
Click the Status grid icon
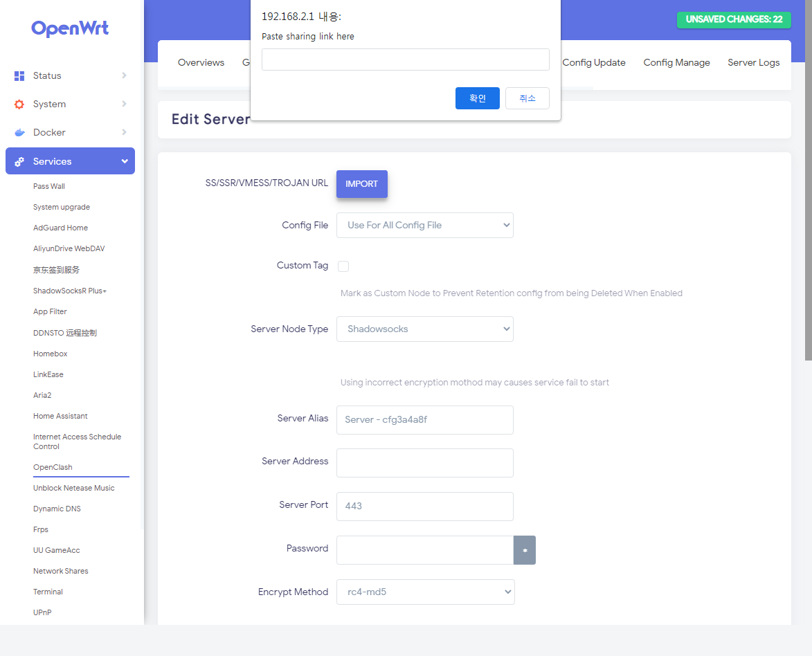[x=19, y=76]
